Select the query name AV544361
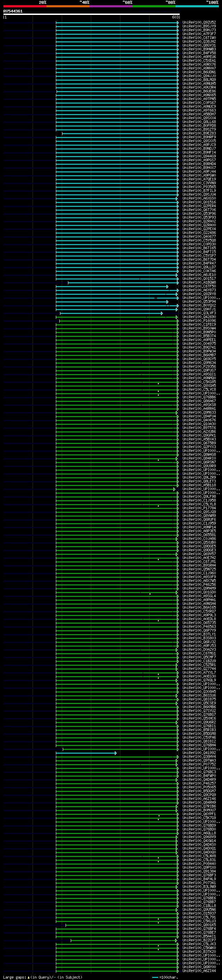Image resolution: width=222 pixels, height=980 pixels. point(13,11)
